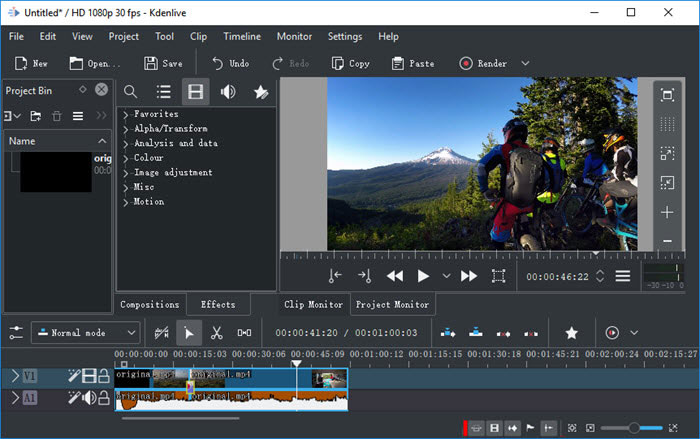Expand the Alpha/Transform effects category

(126, 129)
